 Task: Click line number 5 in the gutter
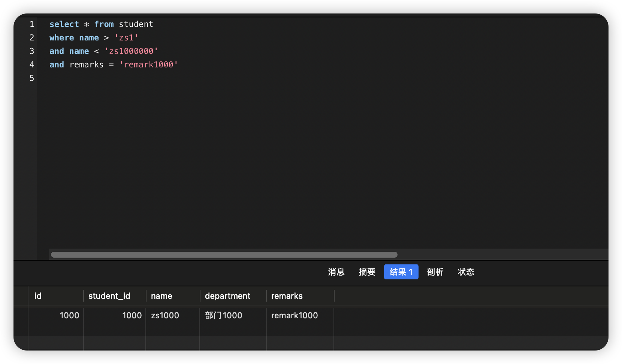point(32,78)
